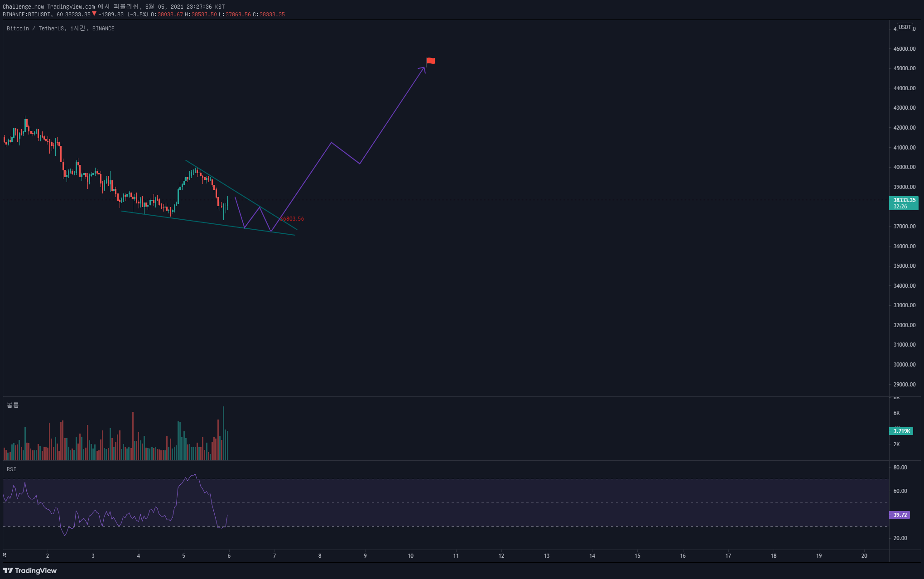The image size is (924, 579).
Task: Click the 37000.00 price axis label
Action: [x=905, y=227]
